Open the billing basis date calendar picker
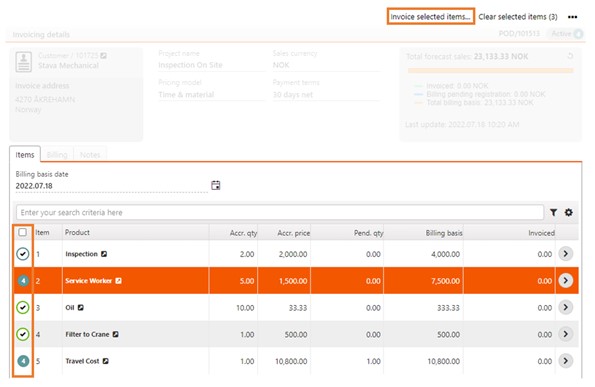Image resolution: width=595 pixels, height=387 pixels. [216, 185]
